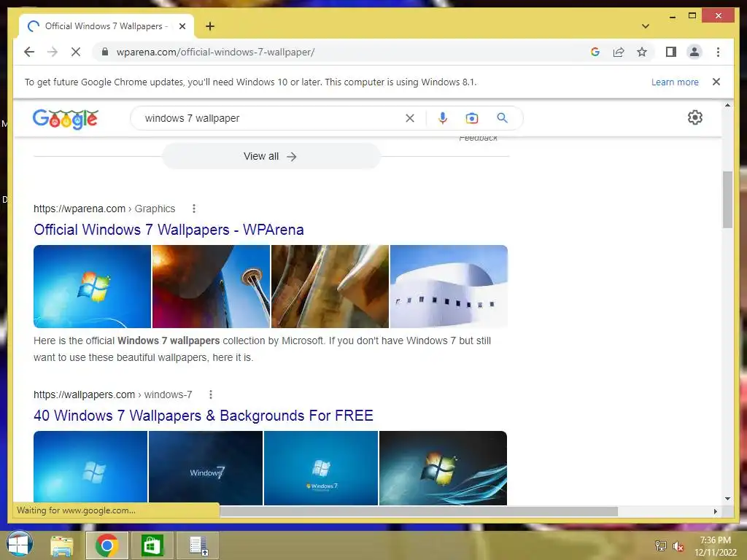Click the scroll down arrow
747x560 pixels.
tap(727, 499)
